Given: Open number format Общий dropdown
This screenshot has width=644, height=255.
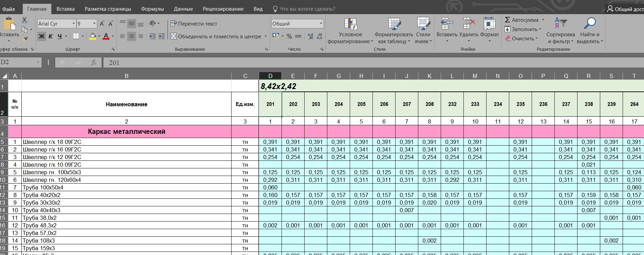Looking at the screenshot, I should tap(321, 23).
